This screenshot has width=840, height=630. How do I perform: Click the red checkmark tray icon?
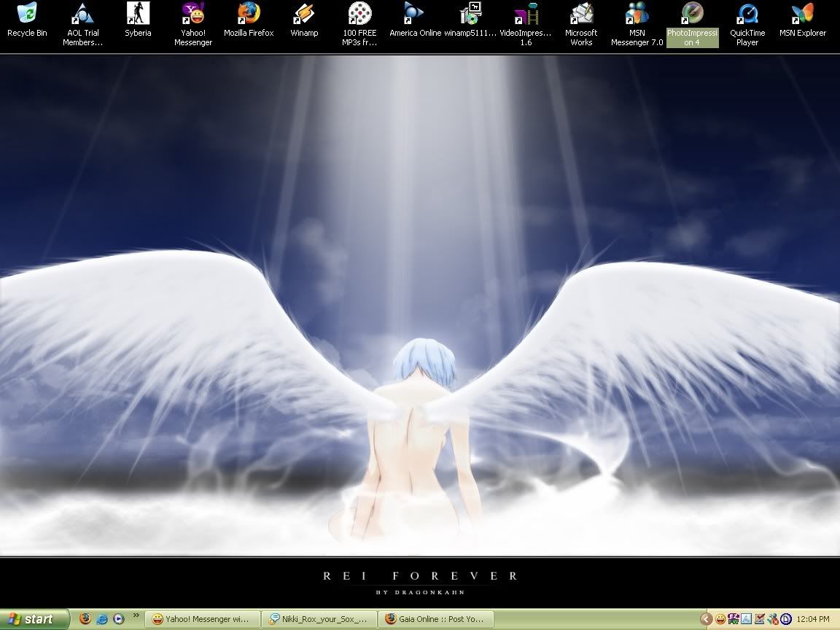(x=759, y=620)
